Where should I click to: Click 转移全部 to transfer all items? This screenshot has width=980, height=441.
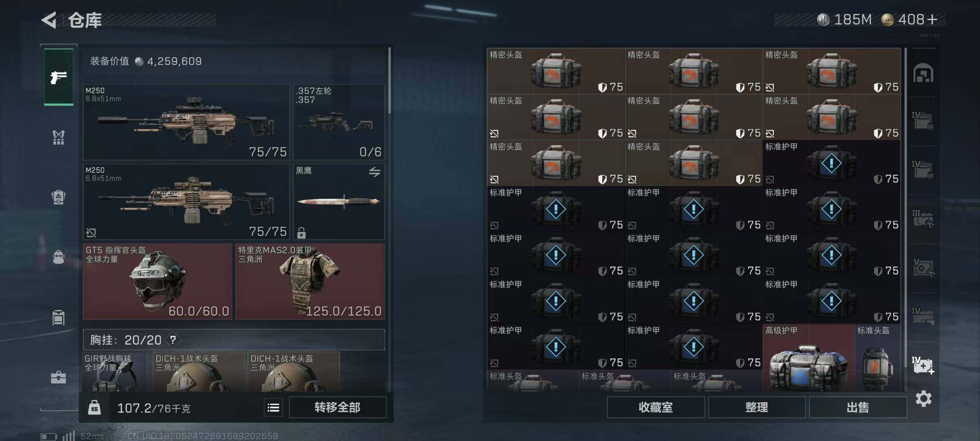click(337, 407)
